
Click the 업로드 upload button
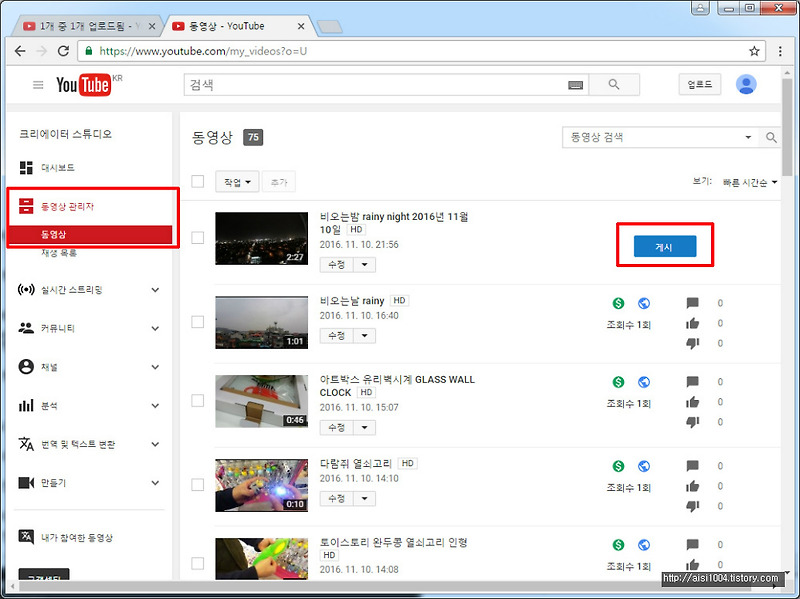point(699,84)
